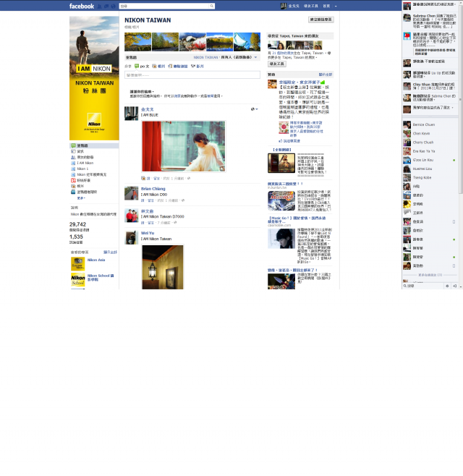Click the Nikon School logo thumbnail
This screenshot has height=476, width=463.
[x=77, y=279]
